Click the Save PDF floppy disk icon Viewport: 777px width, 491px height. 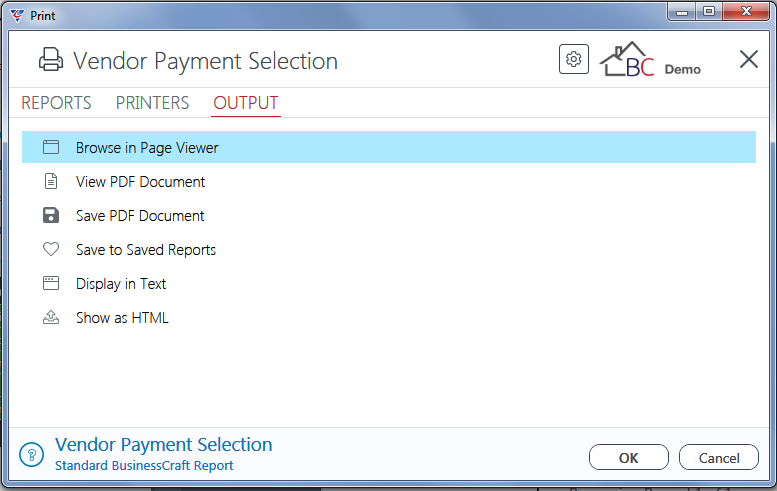(51, 216)
